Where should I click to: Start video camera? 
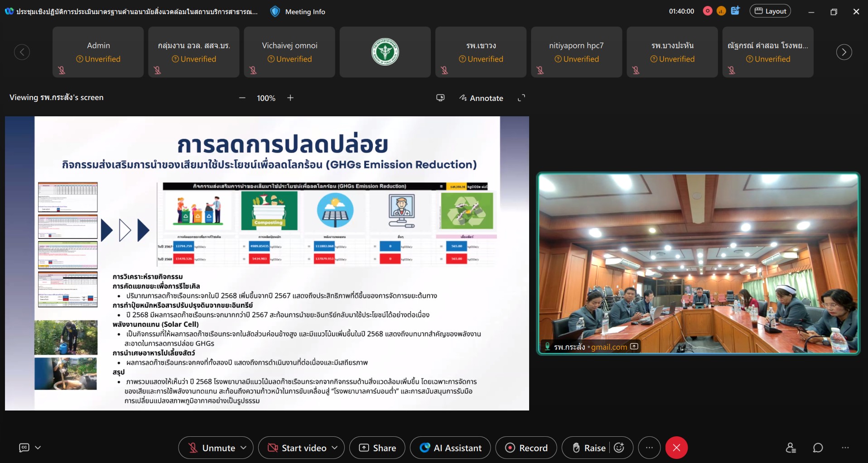pos(297,448)
